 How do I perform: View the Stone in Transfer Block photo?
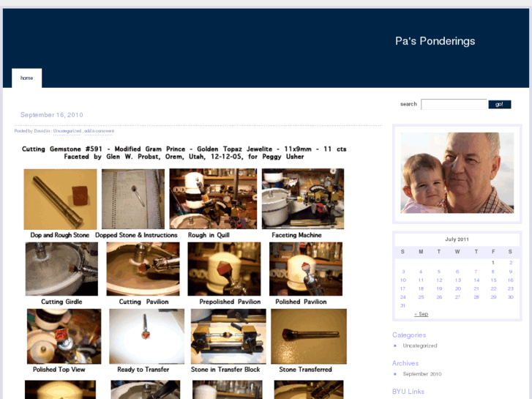tap(228, 336)
